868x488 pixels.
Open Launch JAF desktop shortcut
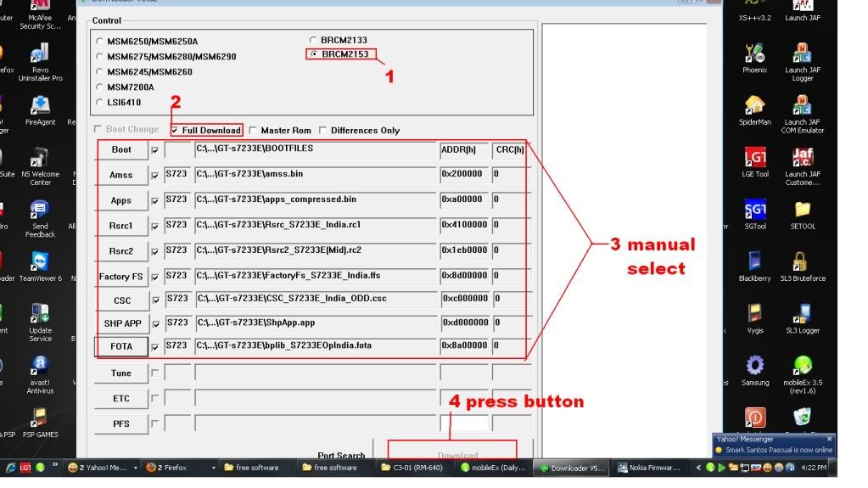[802, 11]
